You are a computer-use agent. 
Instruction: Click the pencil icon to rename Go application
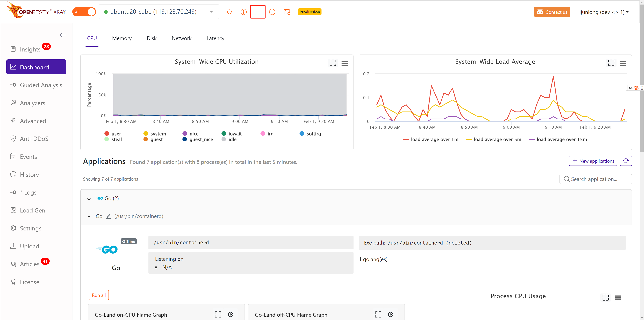pyautogui.click(x=109, y=216)
